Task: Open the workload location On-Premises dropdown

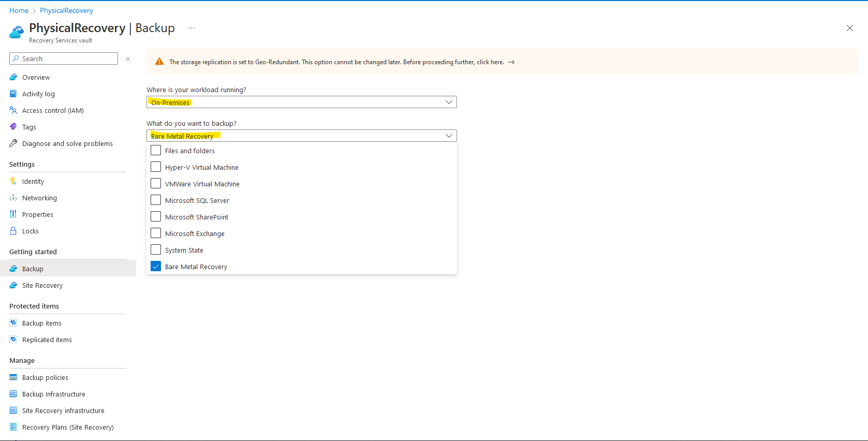Action: (301, 102)
